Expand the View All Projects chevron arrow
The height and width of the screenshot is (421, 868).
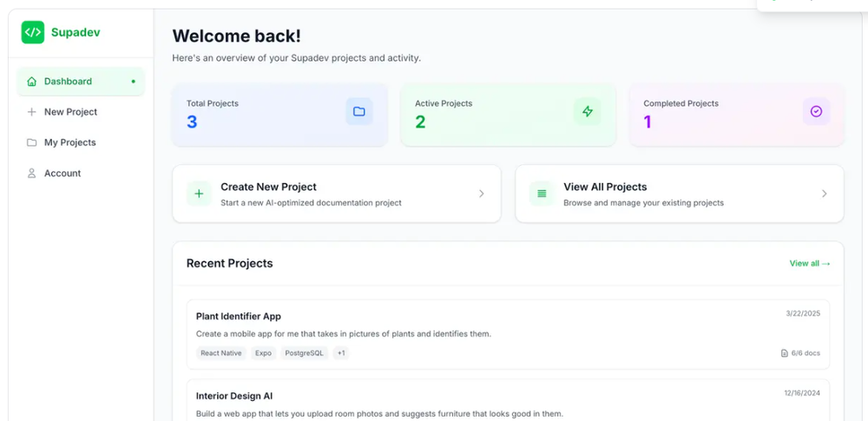tap(825, 194)
